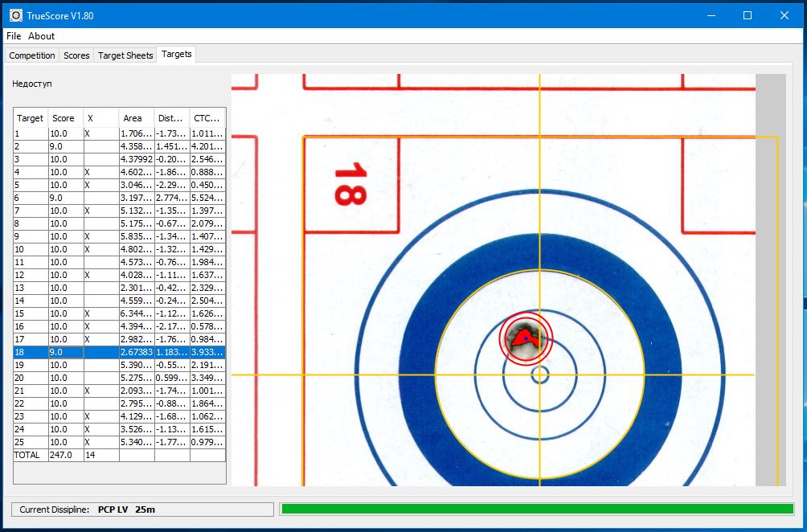Switch to the Competition tab

(32, 55)
